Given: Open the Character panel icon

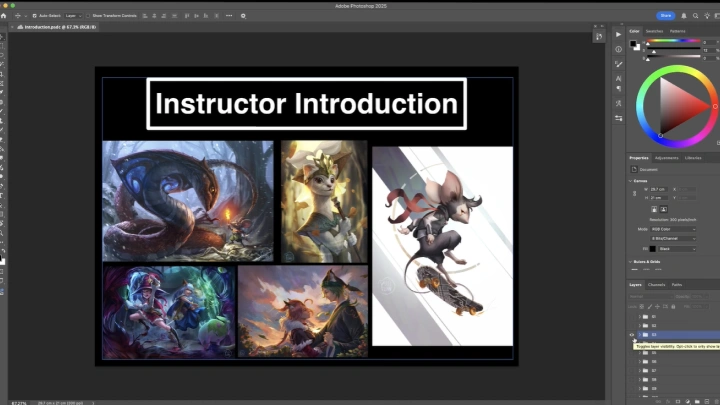Looking at the screenshot, I should [619, 79].
